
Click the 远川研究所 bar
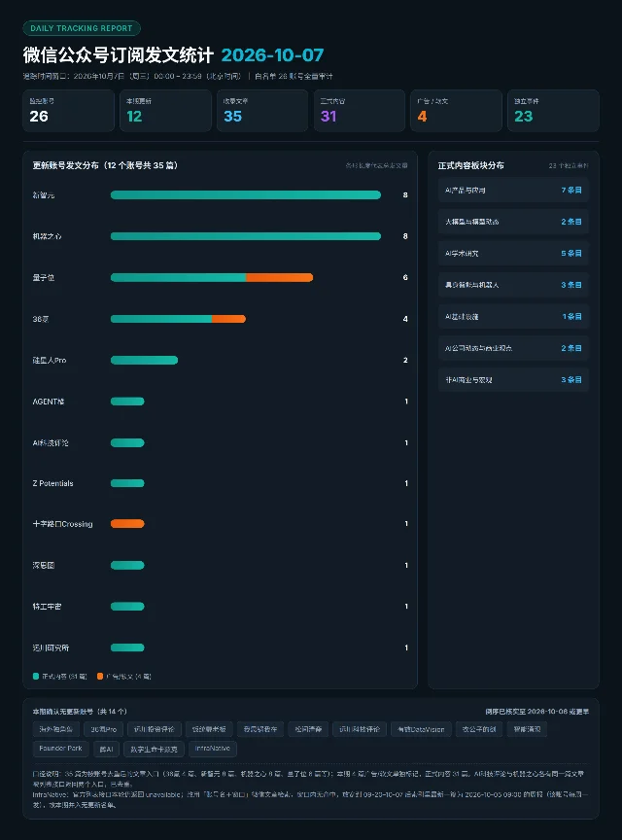(x=127, y=647)
